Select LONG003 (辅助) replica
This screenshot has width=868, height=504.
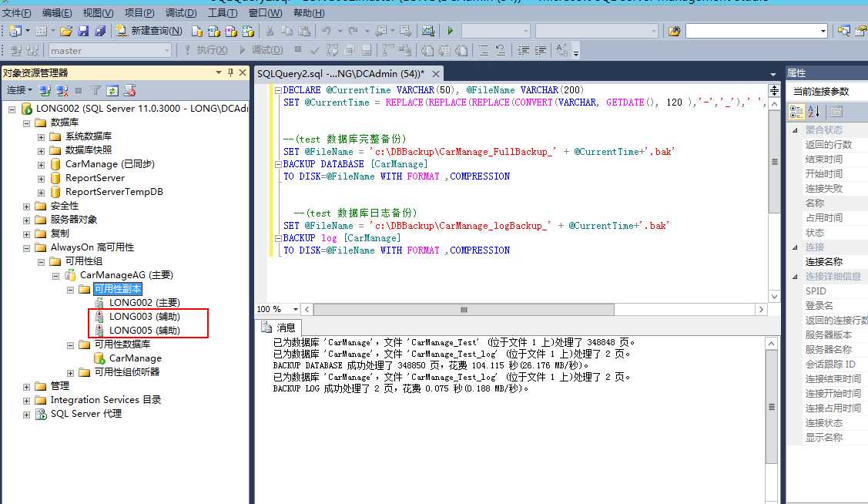point(144,317)
